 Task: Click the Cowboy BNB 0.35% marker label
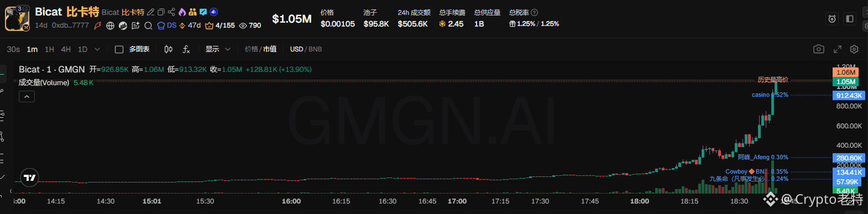coord(757,171)
